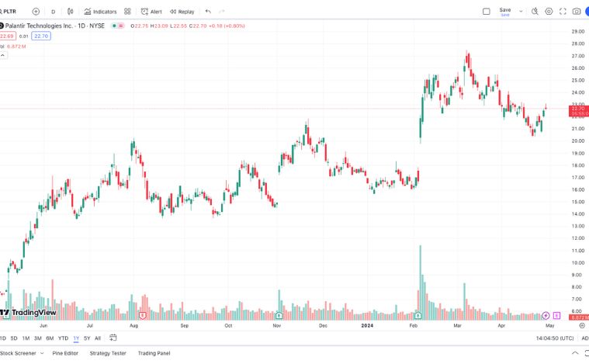This screenshot has height=364, width=589.
Task: Expand the Save layout dropdown arrow
Action: pos(521,12)
